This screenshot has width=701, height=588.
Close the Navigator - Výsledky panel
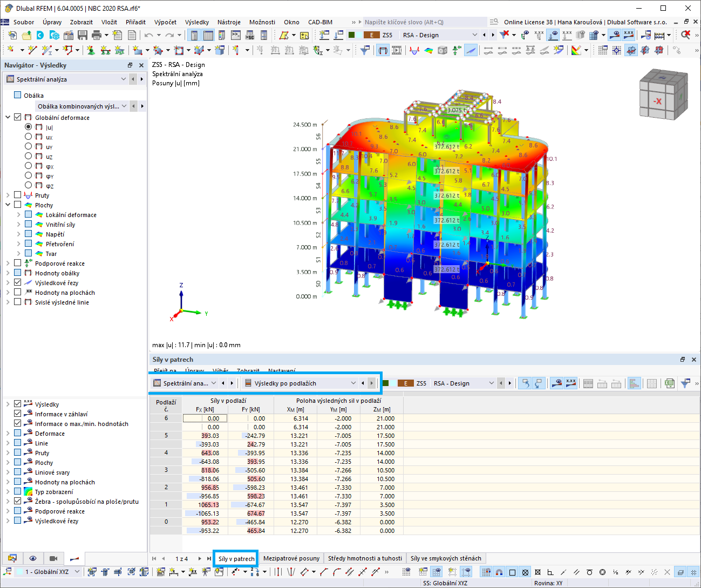click(141, 65)
